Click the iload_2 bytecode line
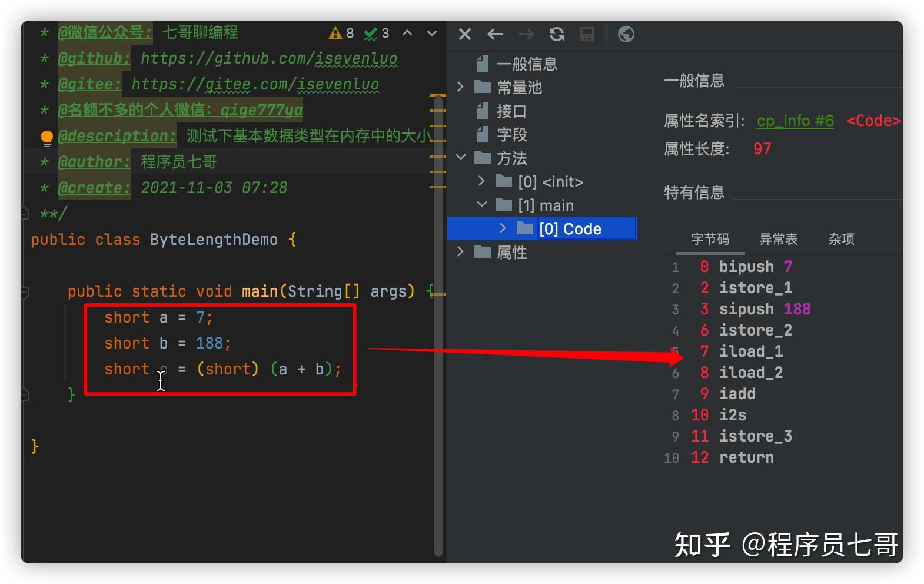The height and width of the screenshot is (584, 924). click(x=750, y=373)
